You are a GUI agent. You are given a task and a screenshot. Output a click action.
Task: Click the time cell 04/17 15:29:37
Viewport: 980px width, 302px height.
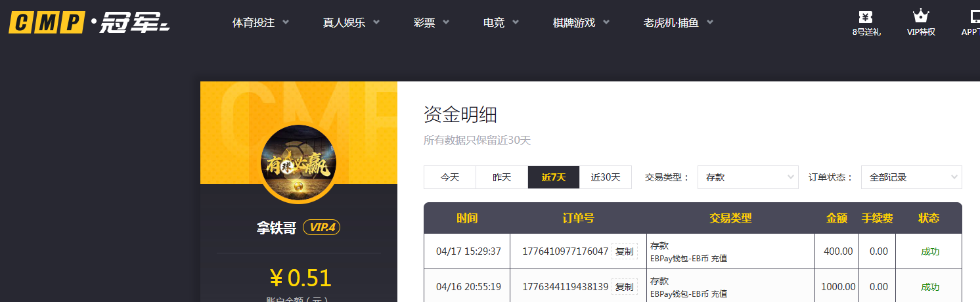point(468,251)
